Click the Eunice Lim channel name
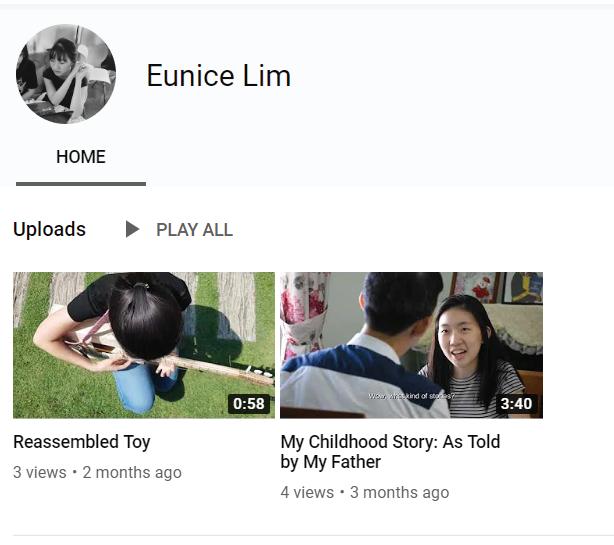 tap(219, 76)
